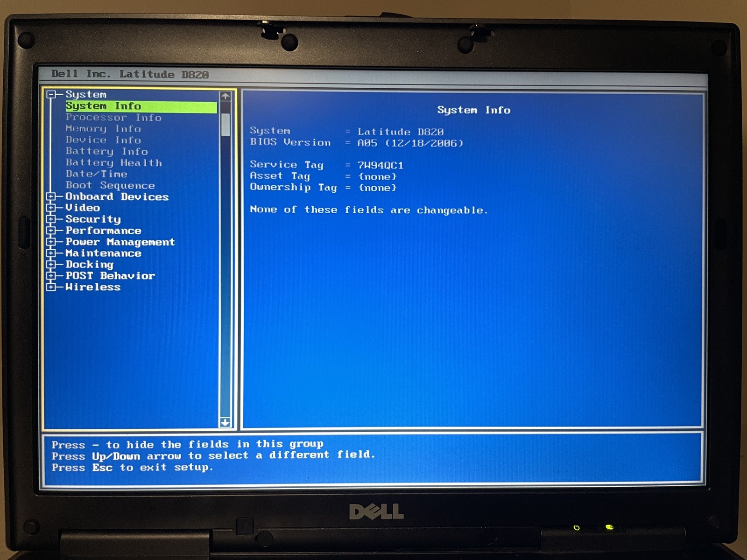Screen dimensions: 747x560
Task: Click the System Info panel heading
Action: [x=474, y=110]
